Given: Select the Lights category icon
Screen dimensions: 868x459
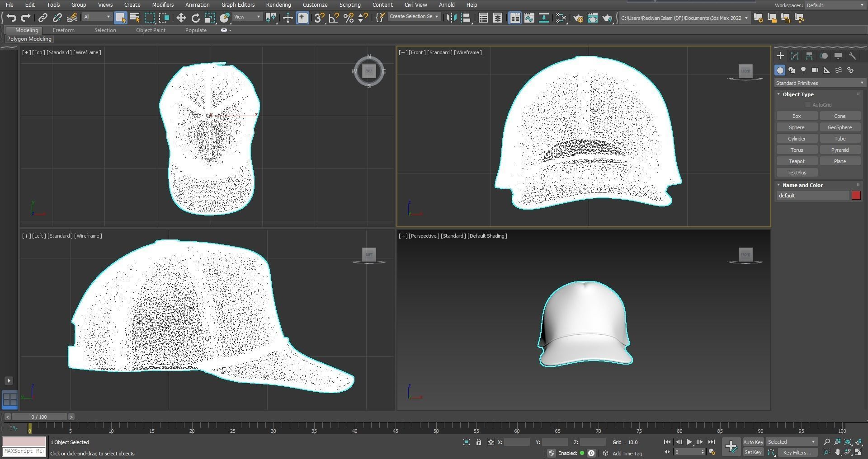Looking at the screenshot, I should 803,70.
